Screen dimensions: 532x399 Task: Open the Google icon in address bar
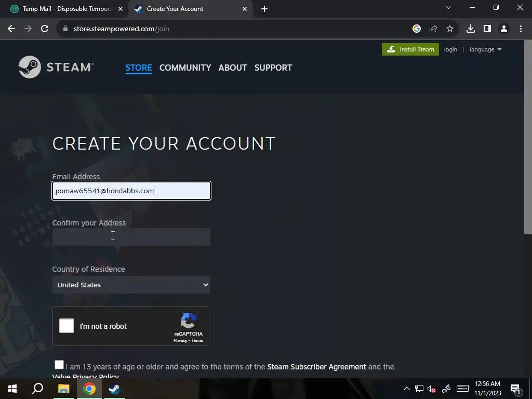(417, 29)
